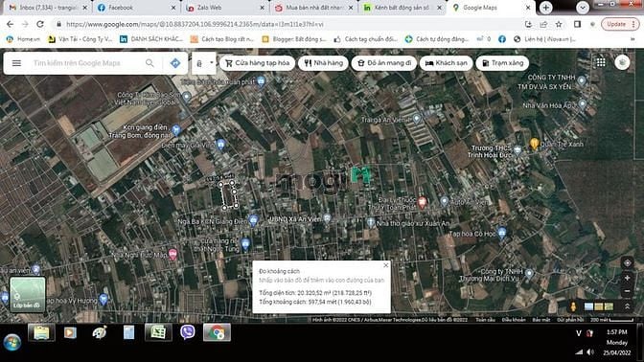The height and width of the screenshot is (362, 644).
Task: Switch to the Mua bán nhà đất tab
Action: coord(313,8)
